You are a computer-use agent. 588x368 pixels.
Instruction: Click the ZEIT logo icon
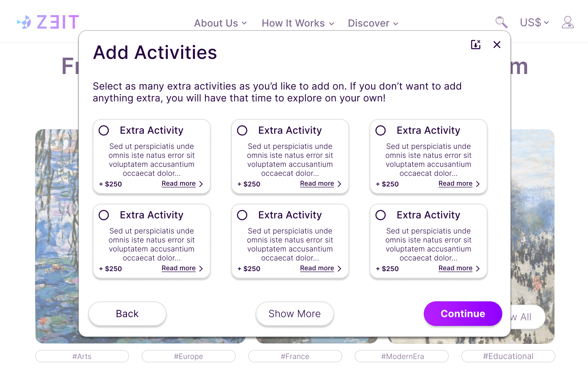click(x=24, y=22)
